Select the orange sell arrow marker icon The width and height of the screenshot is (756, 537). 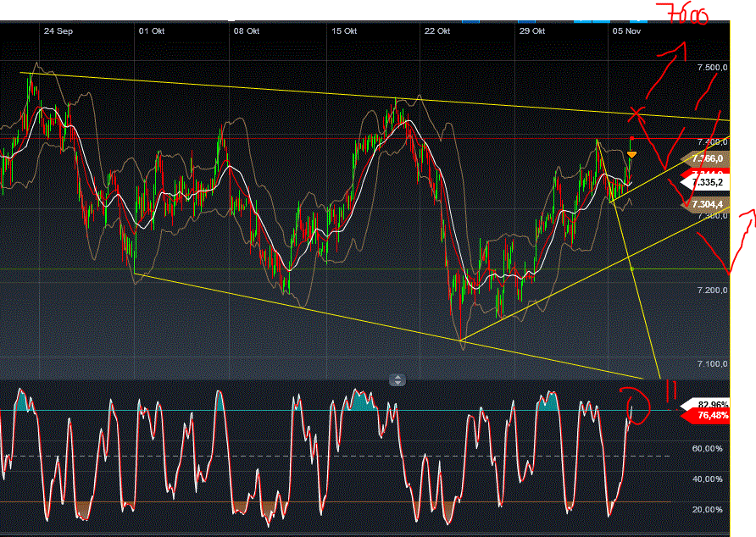tap(632, 152)
